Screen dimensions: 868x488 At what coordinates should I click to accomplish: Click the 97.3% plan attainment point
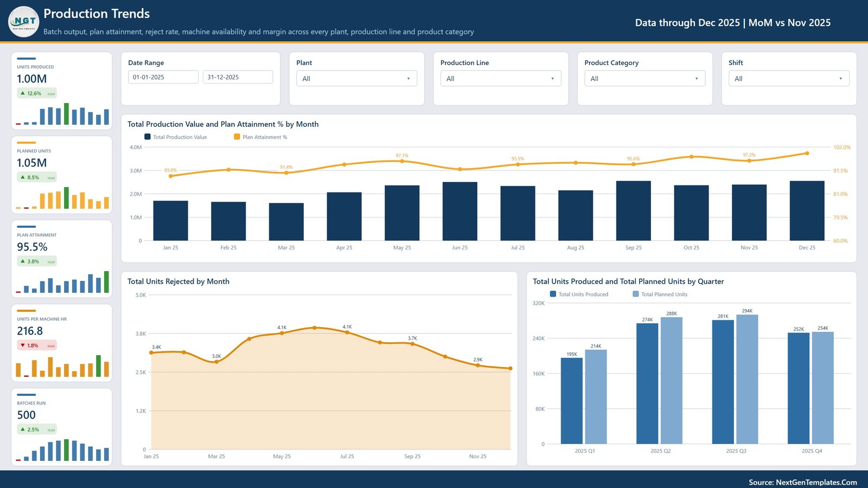pyautogui.click(x=749, y=160)
